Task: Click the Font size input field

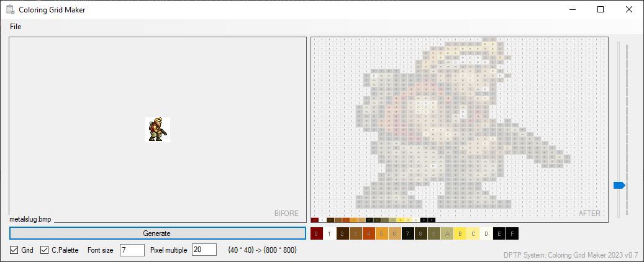Action: click(x=132, y=250)
